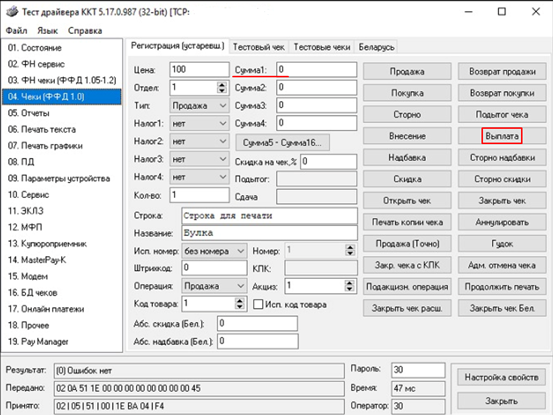Click the printer app icon in title bar
Image resolution: width=553 pixels, height=415 pixels.
point(12,12)
